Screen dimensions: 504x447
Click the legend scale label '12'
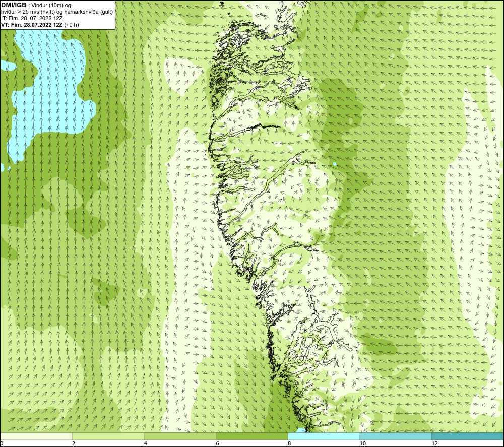tap(434, 443)
